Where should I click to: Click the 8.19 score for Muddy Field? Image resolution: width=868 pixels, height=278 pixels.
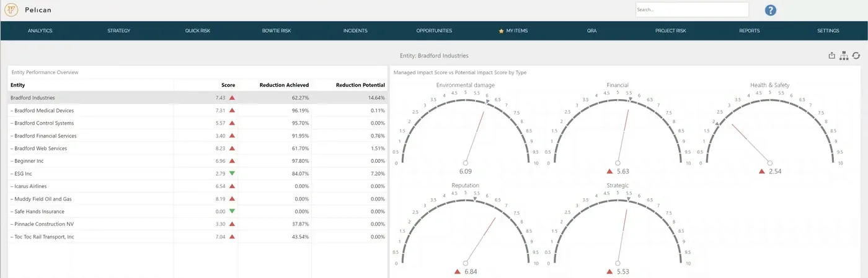click(x=220, y=199)
